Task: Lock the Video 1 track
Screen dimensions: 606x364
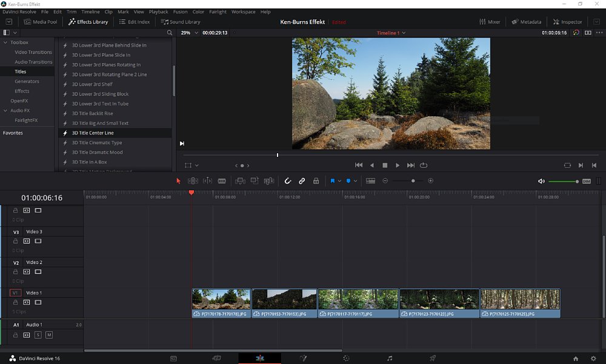Action: [x=15, y=302]
